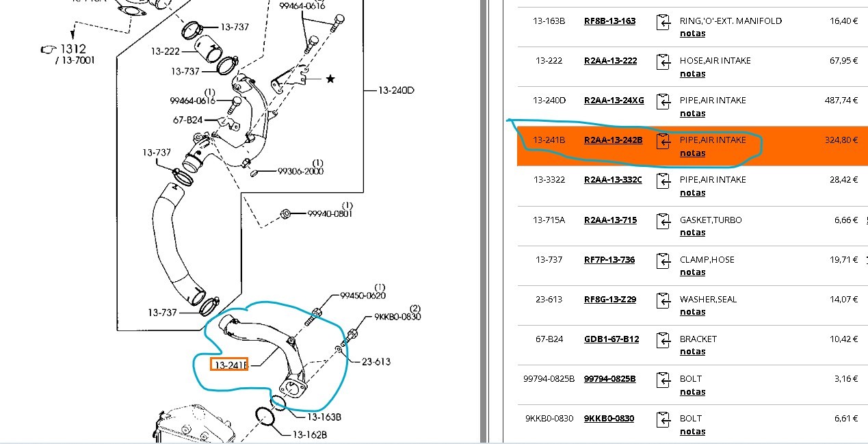
Task: Click the icon next to turbo gasket R2AA-13-715
Action: (663, 221)
